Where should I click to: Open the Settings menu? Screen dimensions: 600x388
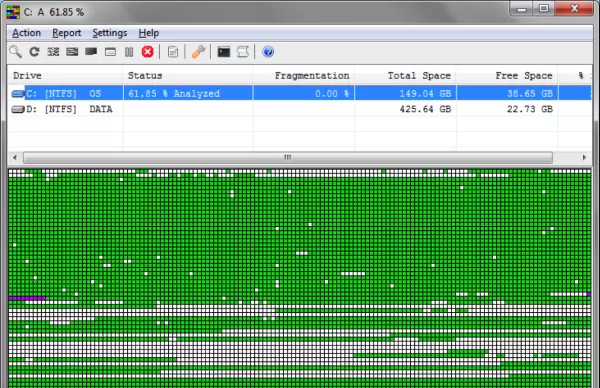point(109,33)
